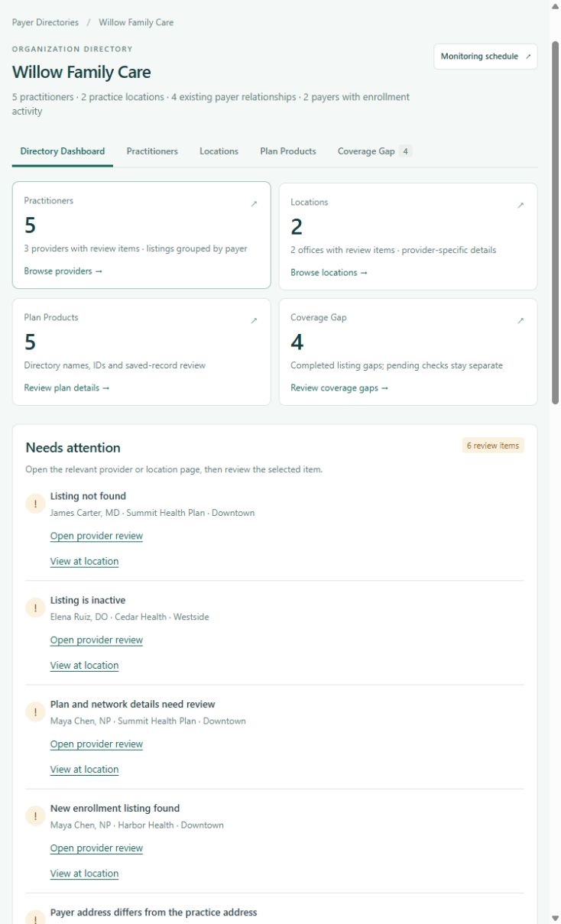Screen dimensions: 561x924
Task: Click the scrollbar down arrow
Action: 555,918
